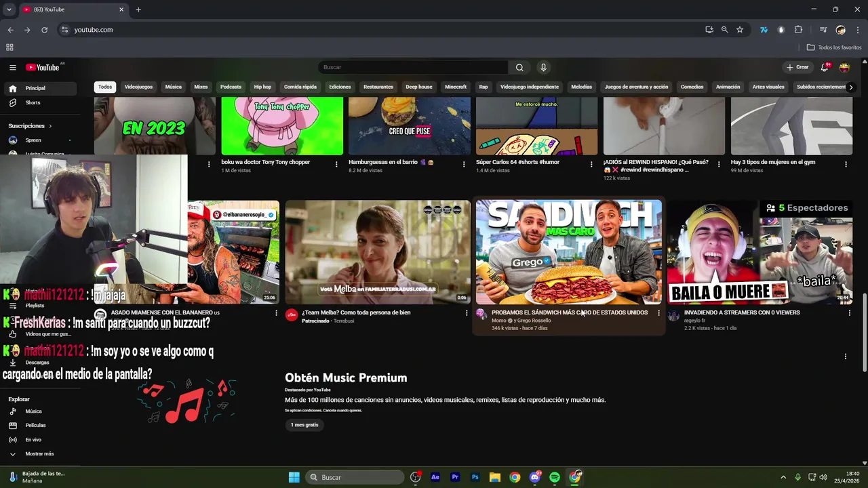Click the YouTube search input field

pyautogui.click(x=413, y=67)
